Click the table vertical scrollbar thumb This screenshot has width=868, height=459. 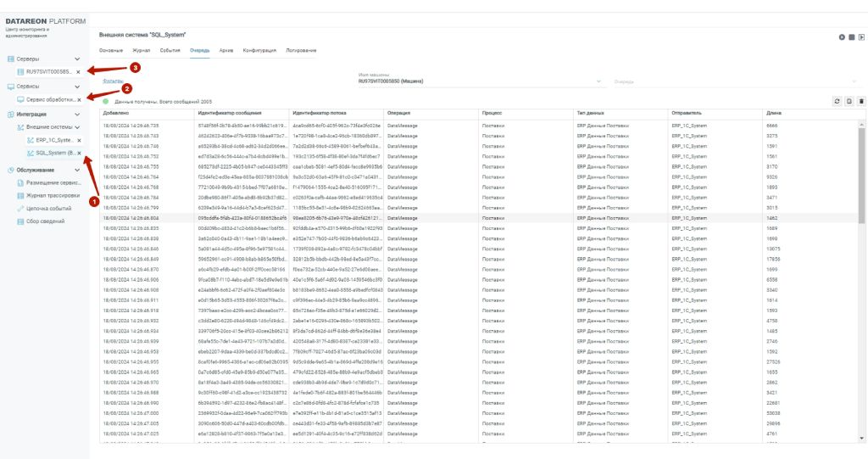point(861,176)
